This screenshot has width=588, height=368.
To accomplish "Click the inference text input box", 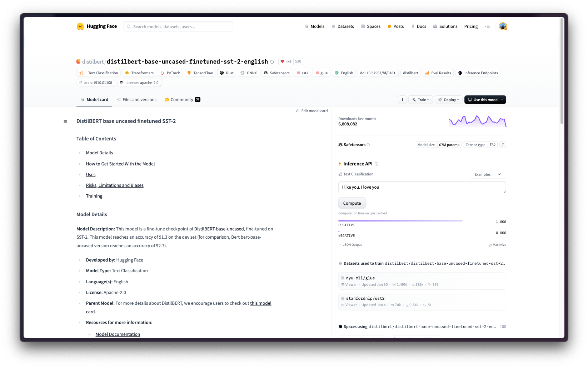I will pyautogui.click(x=422, y=187).
